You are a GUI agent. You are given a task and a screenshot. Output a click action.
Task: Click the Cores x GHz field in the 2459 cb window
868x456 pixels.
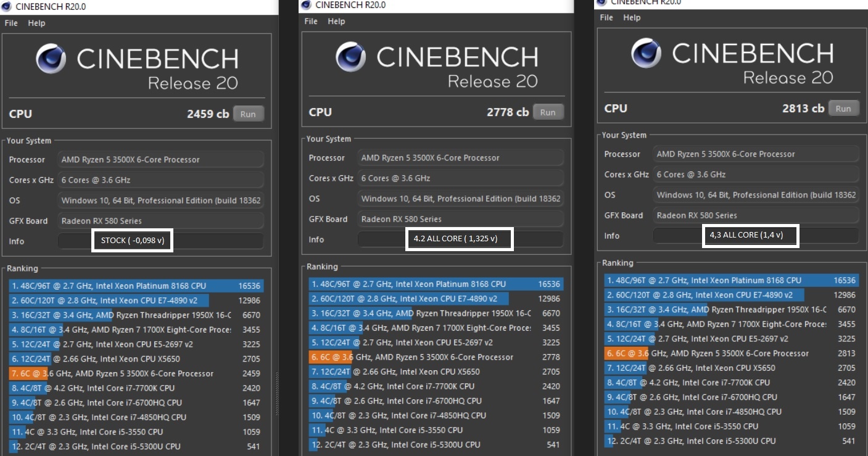pyautogui.click(x=160, y=180)
